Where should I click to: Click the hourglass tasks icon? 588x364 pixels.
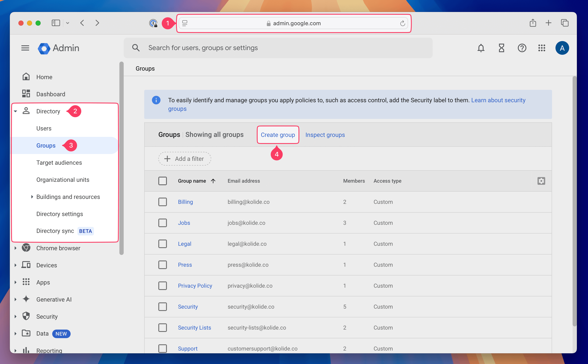(501, 48)
